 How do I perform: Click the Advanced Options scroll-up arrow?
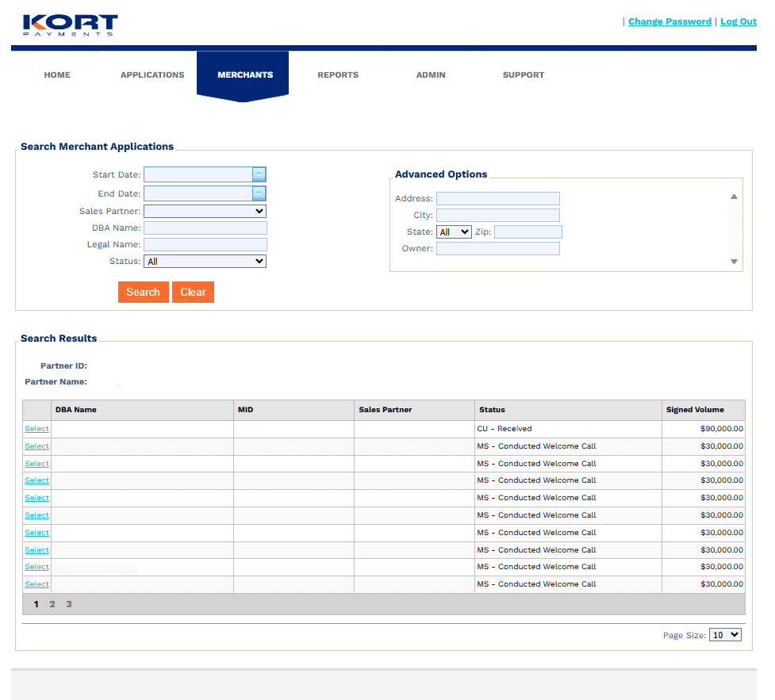coord(735,197)
